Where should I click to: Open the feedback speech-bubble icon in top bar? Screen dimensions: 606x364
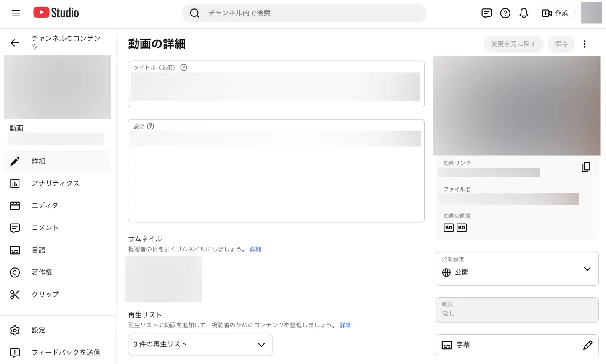[486, 13]
